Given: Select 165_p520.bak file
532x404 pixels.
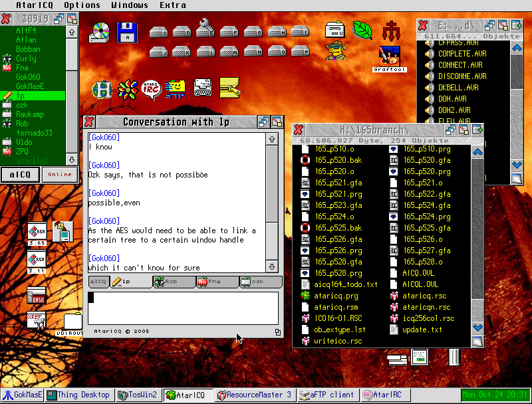Looking at the screenshot, I should pos(331,160).
